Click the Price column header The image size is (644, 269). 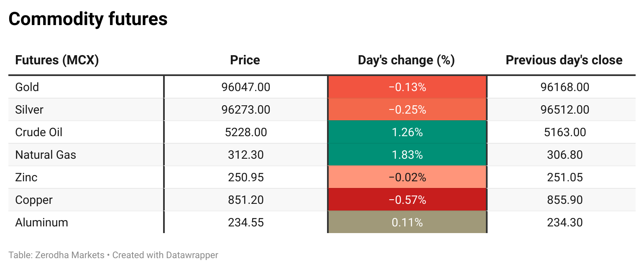(245, 60)
